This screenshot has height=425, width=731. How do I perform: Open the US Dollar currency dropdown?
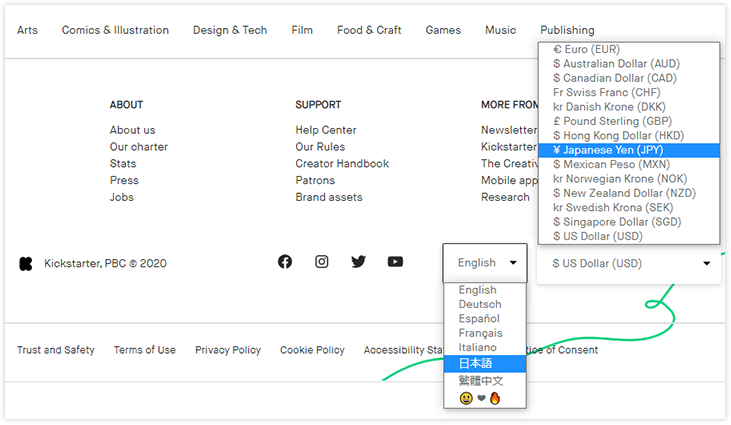point(630,264)
